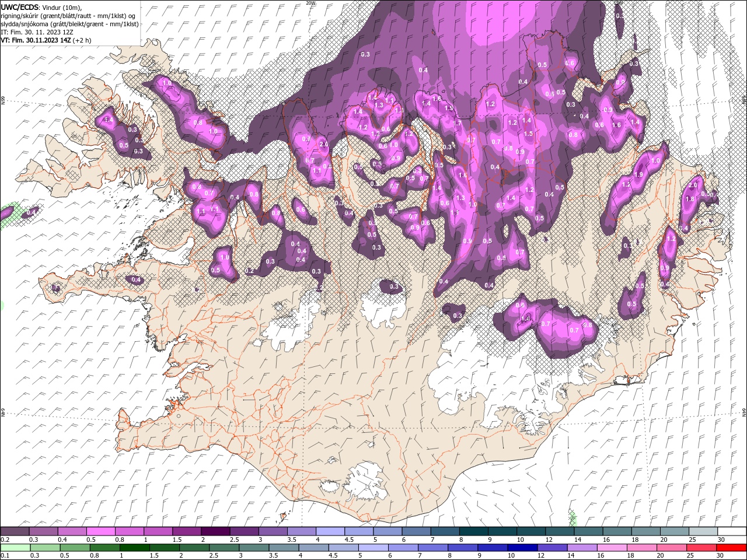Click the 'VT: Fim. 30.11.2023 14Z (+2 h)' line

(x=46, y=40)
